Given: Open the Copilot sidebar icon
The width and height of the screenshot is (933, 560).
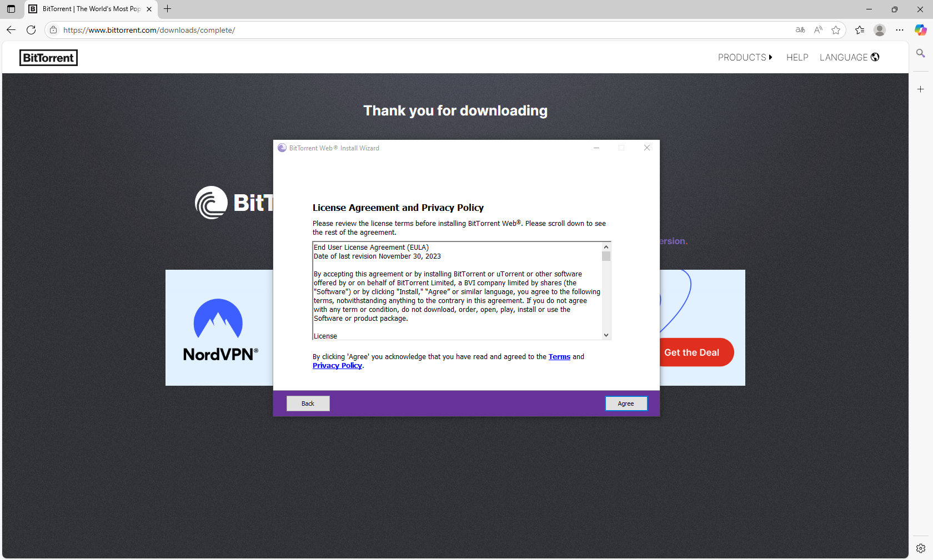Looking at the screenshot, I should [x=920, y=30].
